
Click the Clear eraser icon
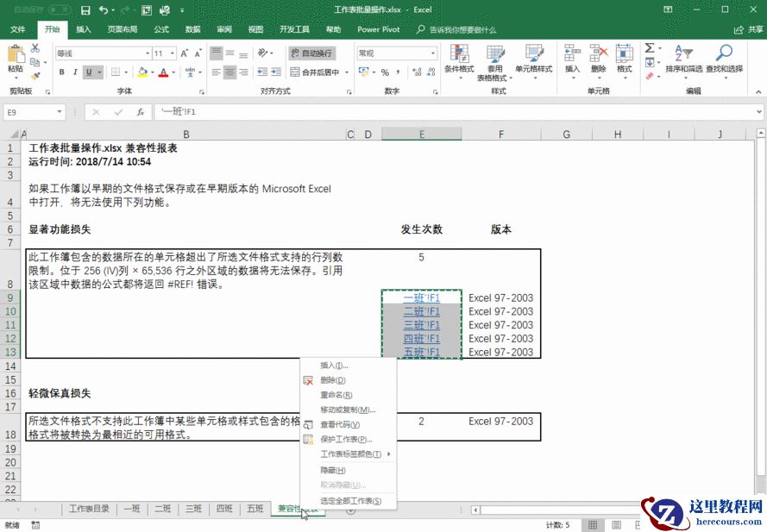(x=650, y=76)
